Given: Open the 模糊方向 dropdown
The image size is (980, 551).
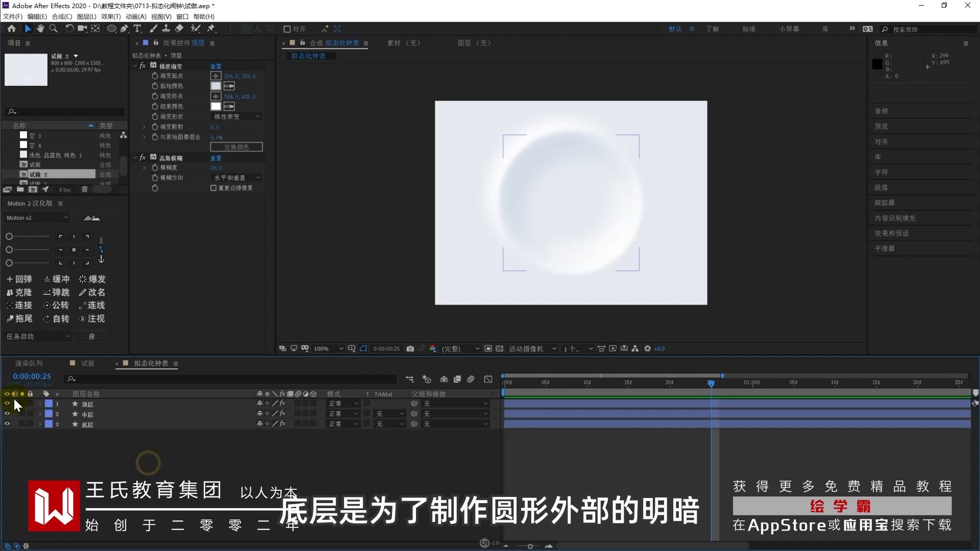Looking at the screenshot, I should click(237, 178).
